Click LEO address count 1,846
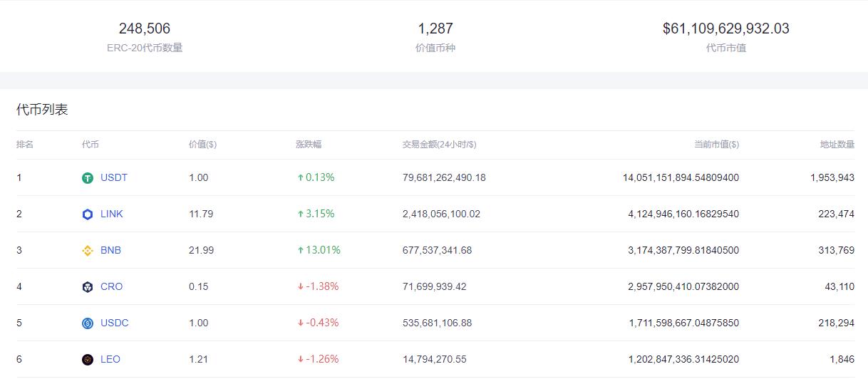The width and height of the screenshot is (868, 379). (842, 359)
